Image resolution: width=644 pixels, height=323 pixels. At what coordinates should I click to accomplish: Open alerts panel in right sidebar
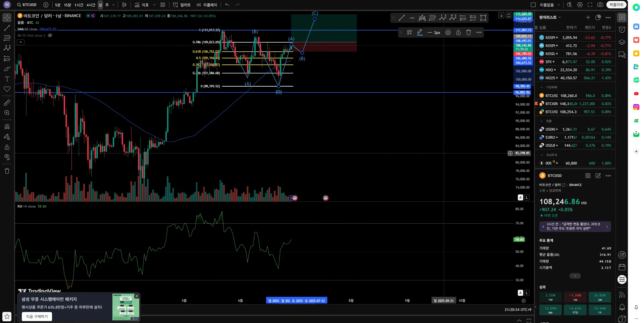tap(622, 30)
